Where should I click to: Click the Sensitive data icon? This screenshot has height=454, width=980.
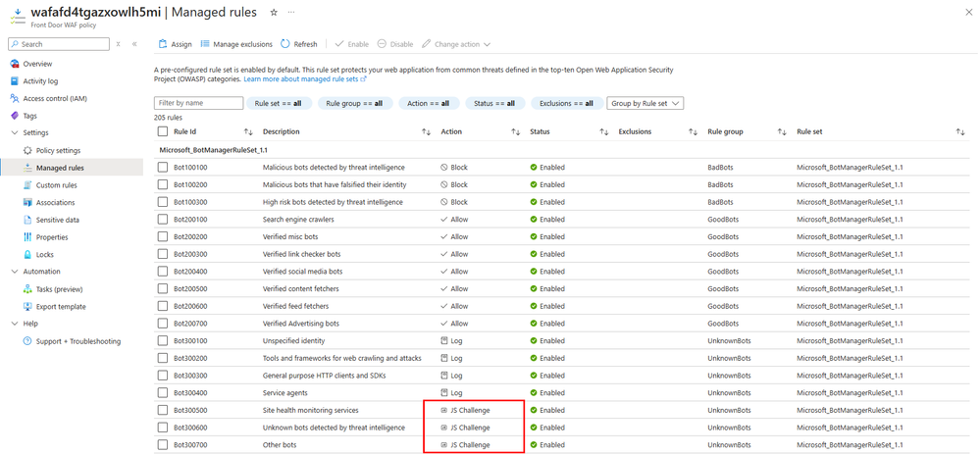pyautogui.click(x=27, y=220)
